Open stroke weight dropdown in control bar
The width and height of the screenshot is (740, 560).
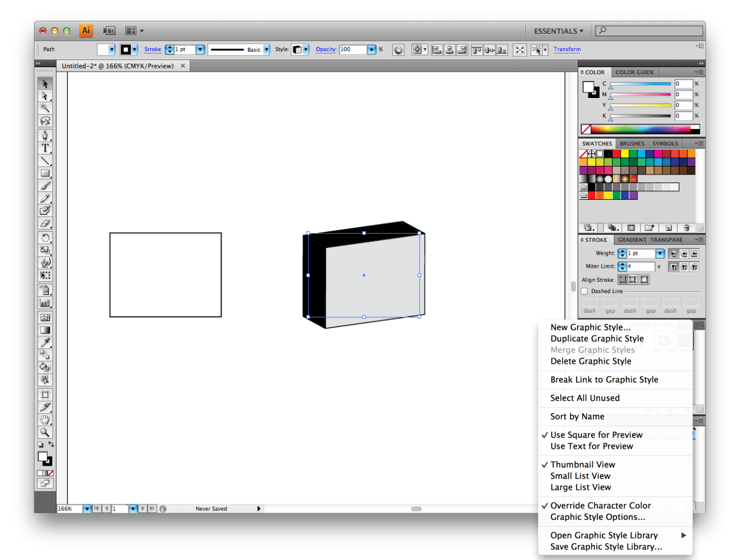coord(200,49)
